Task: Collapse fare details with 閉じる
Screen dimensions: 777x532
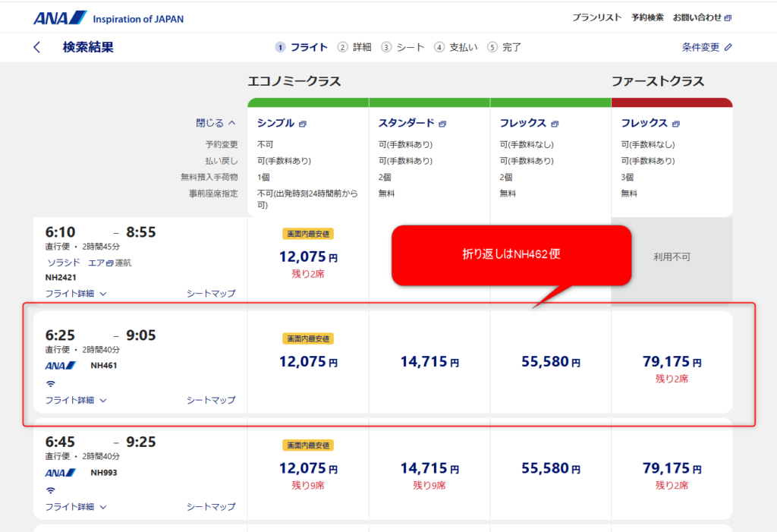Action: 216,123
